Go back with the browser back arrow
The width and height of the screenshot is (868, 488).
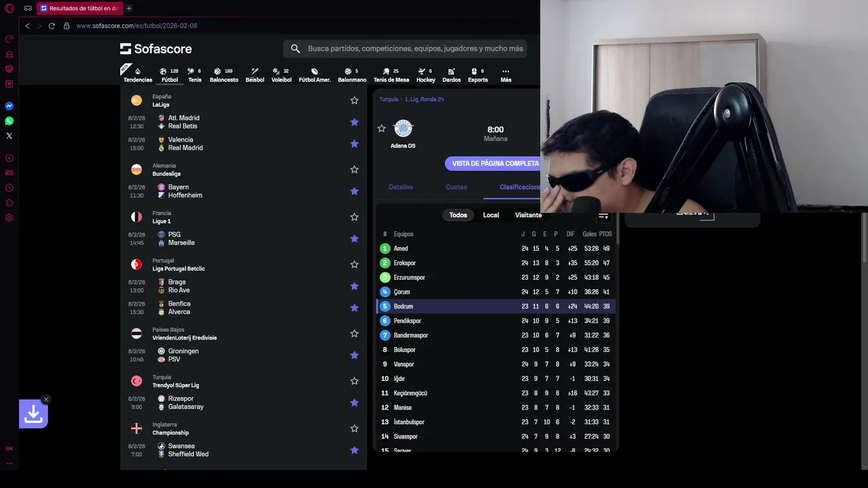click(27, 26)
